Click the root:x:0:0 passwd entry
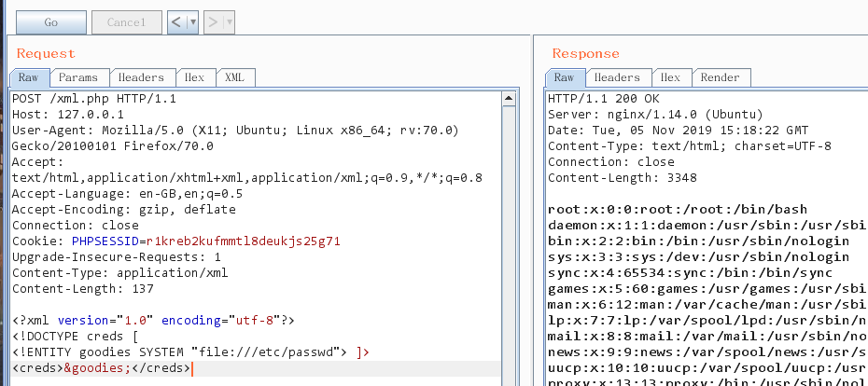868x386 pixels. (x=678, y=210)
